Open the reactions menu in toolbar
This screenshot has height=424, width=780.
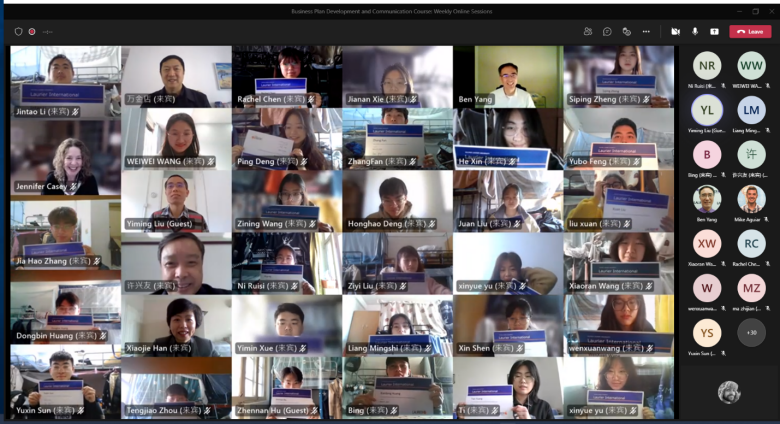[x=627, y=31]
